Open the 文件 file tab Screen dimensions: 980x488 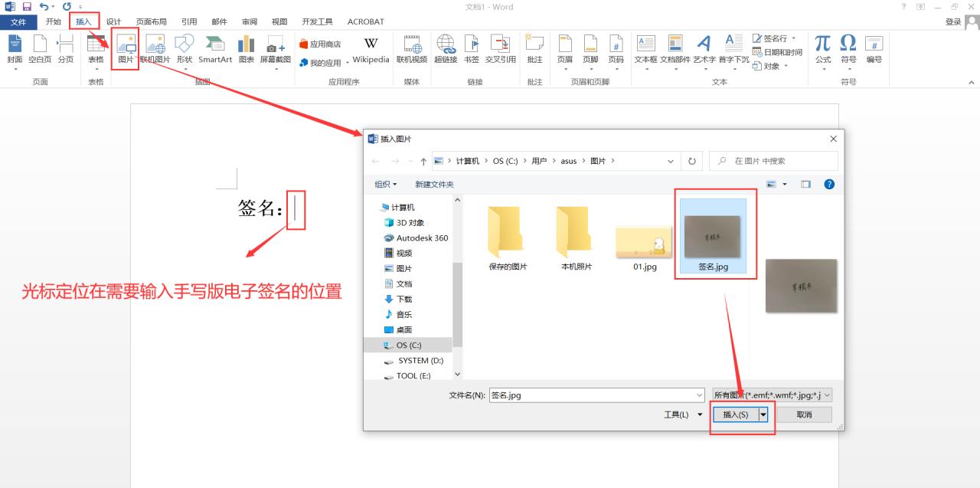(x=18, y=21)
